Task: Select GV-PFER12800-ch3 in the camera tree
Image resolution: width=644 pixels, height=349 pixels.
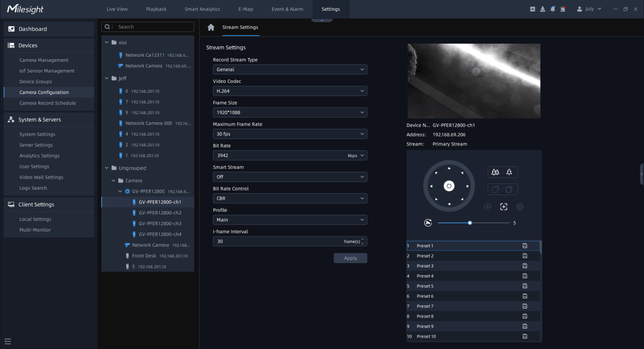Action: click(160, 223)
